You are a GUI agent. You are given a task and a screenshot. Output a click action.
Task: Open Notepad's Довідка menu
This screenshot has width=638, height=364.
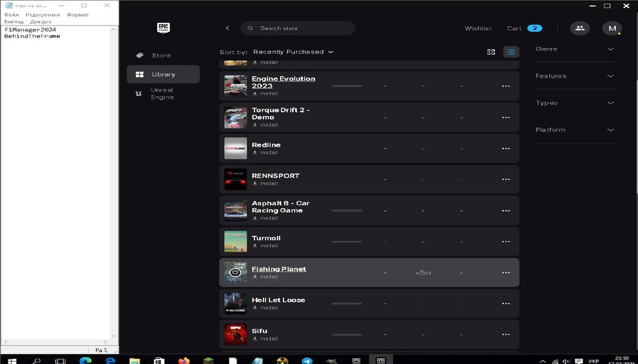(x=40, y=22)
